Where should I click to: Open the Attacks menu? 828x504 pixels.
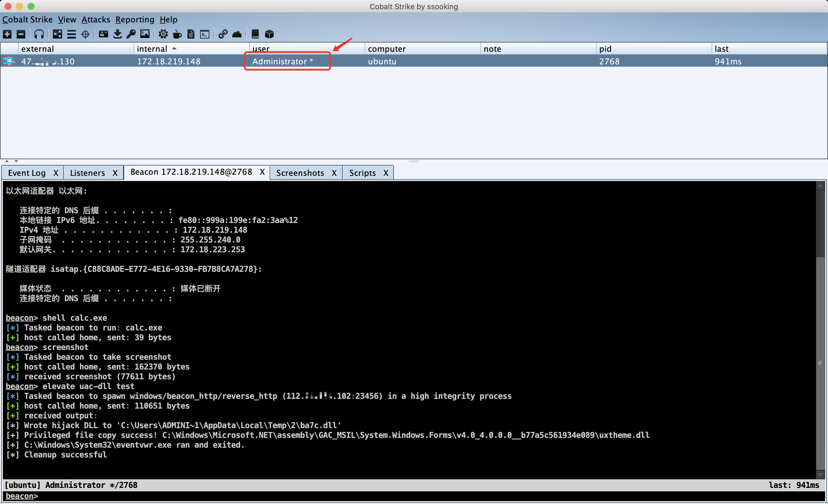pyautogui.click(x=96, y=20)
